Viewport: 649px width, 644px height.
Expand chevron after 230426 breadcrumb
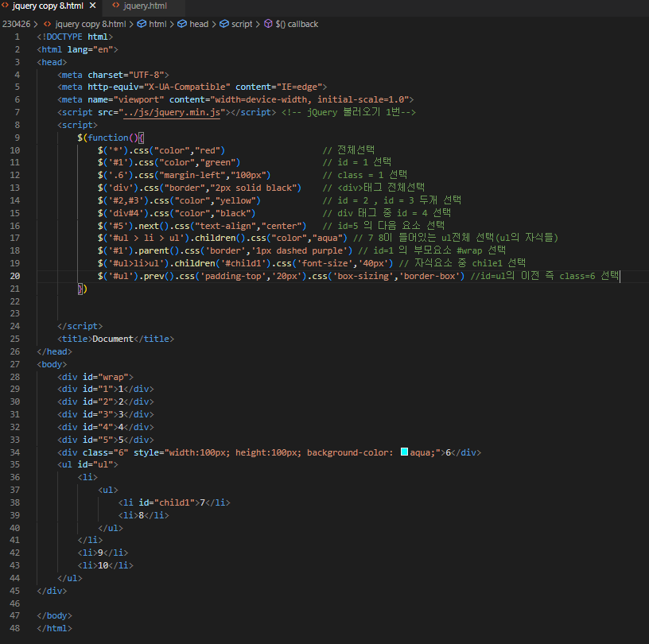click(x=36, y=24)
